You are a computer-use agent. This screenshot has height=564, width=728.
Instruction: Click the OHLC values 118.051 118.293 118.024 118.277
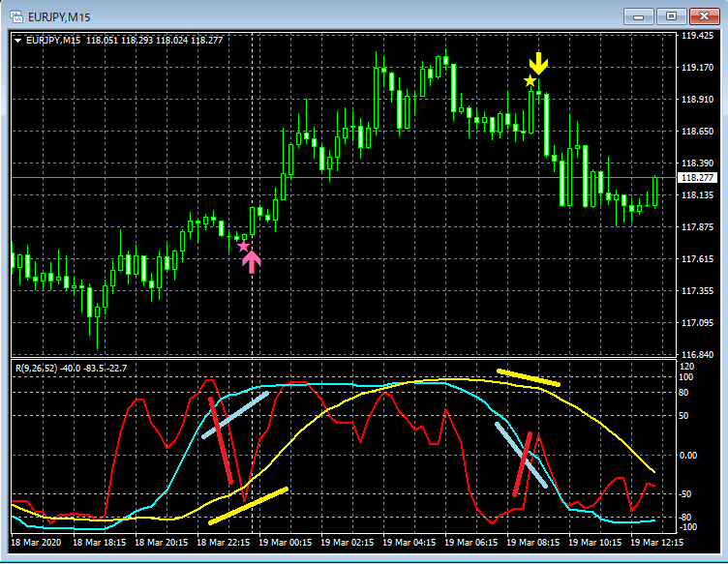(x=154, y=41)
